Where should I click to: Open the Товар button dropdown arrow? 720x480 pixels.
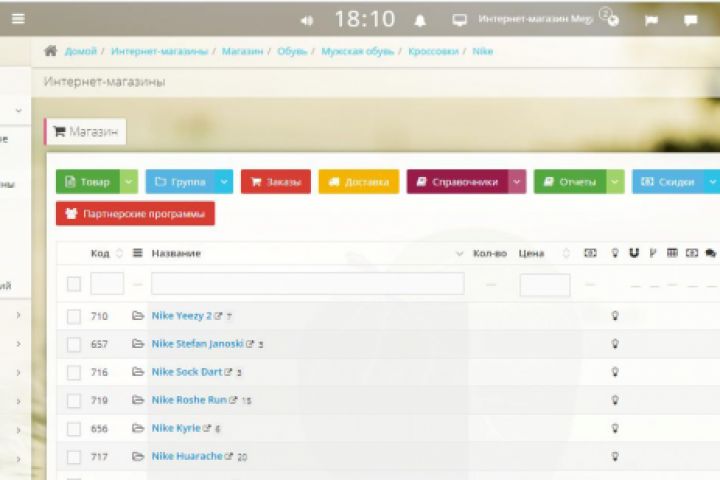(129, 182)
